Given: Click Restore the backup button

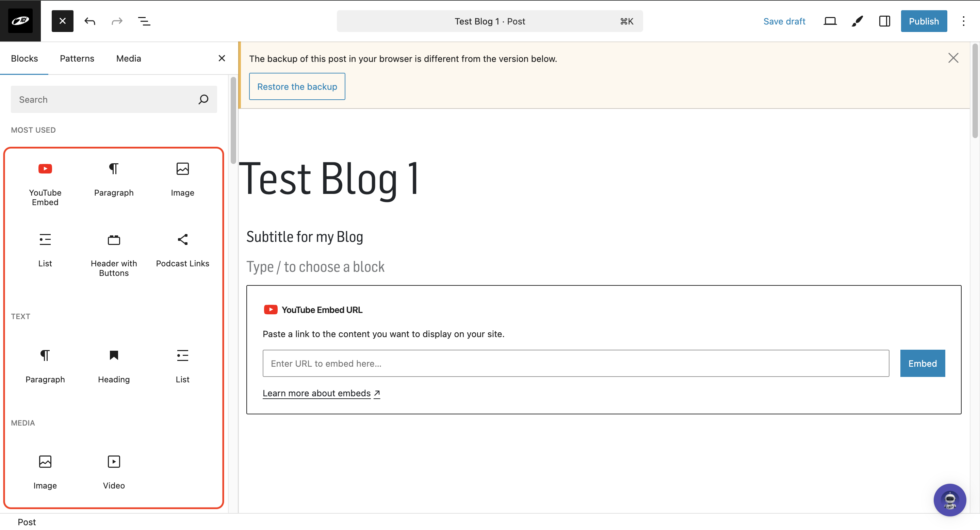Looking at the screenshot, I should pyautogui.click(x=297, y=87).
